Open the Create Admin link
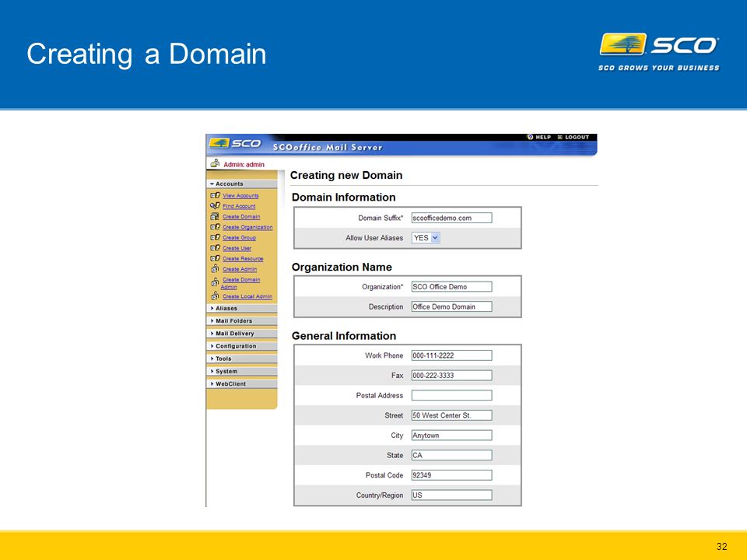 (x=240, y=269)
